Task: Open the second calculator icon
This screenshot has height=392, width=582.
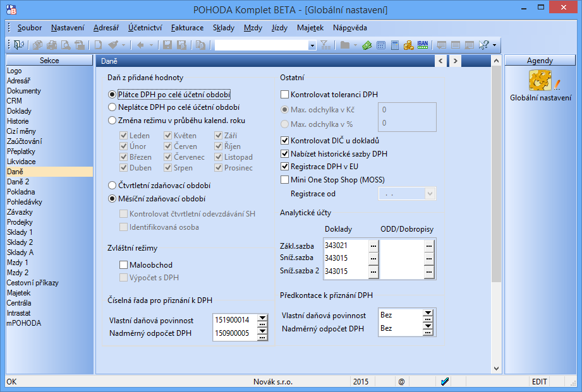Action: [x=395, y=45]
